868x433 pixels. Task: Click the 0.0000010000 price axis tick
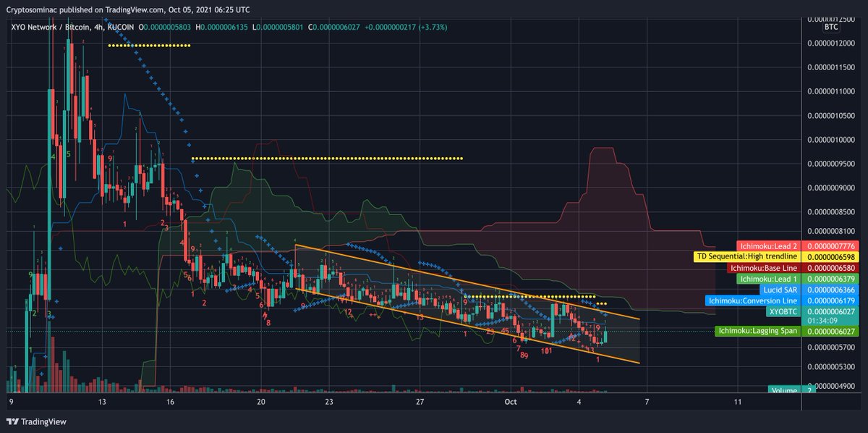click(833, 139)
